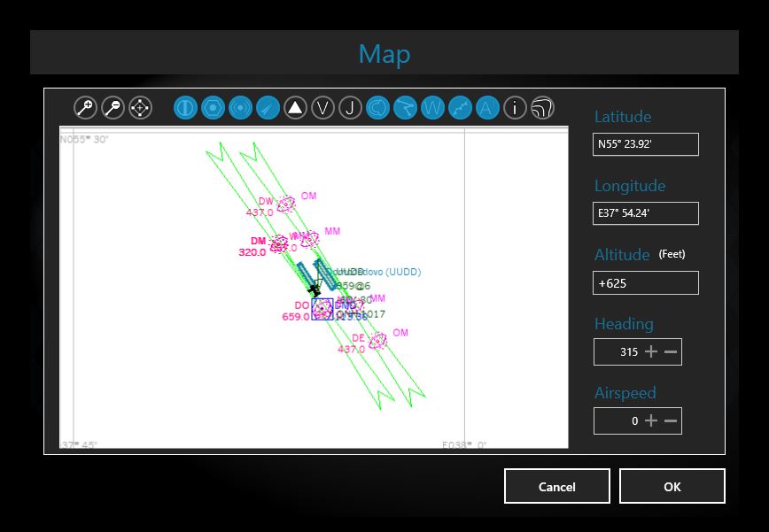Click the info 'i' icon

tap(515, 108)
